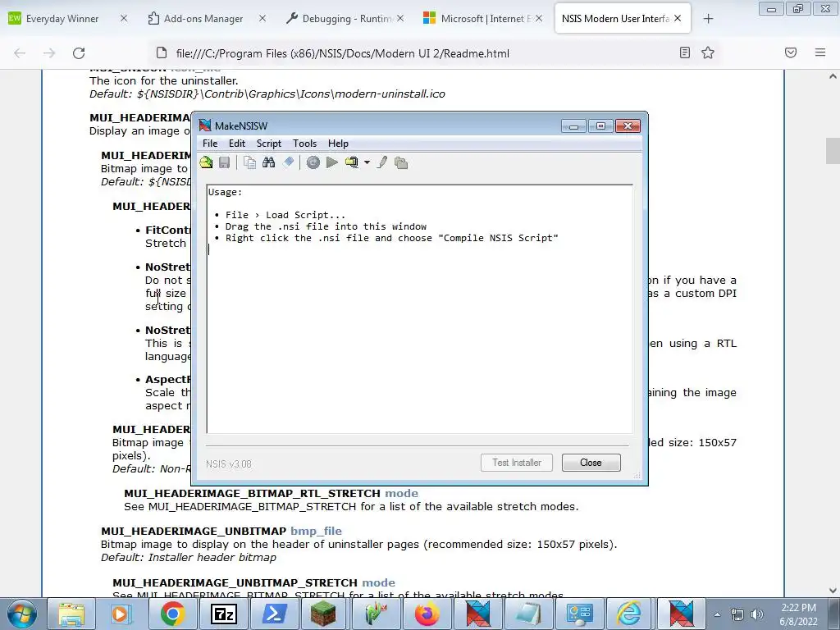840x630 pixels.
Task: Open a new browser tab with plus
Action: [x=708, y=19]
